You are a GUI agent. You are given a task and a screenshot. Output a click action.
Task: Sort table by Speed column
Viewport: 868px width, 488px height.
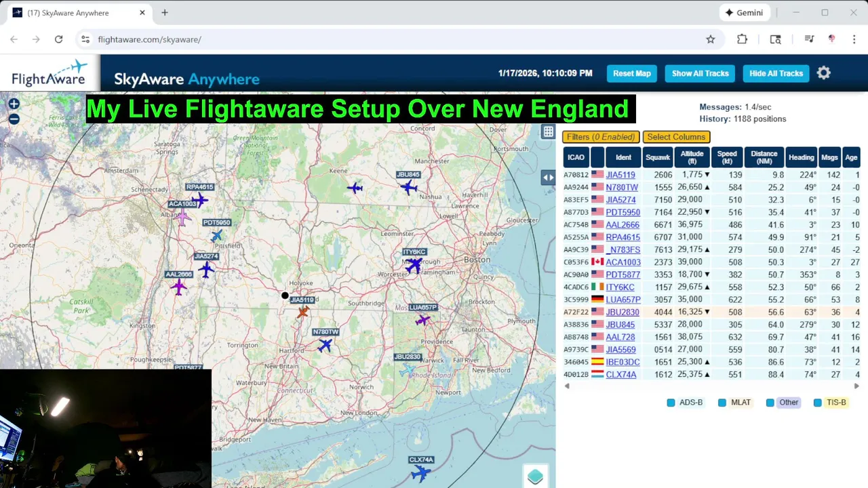[x=727, y=157]
